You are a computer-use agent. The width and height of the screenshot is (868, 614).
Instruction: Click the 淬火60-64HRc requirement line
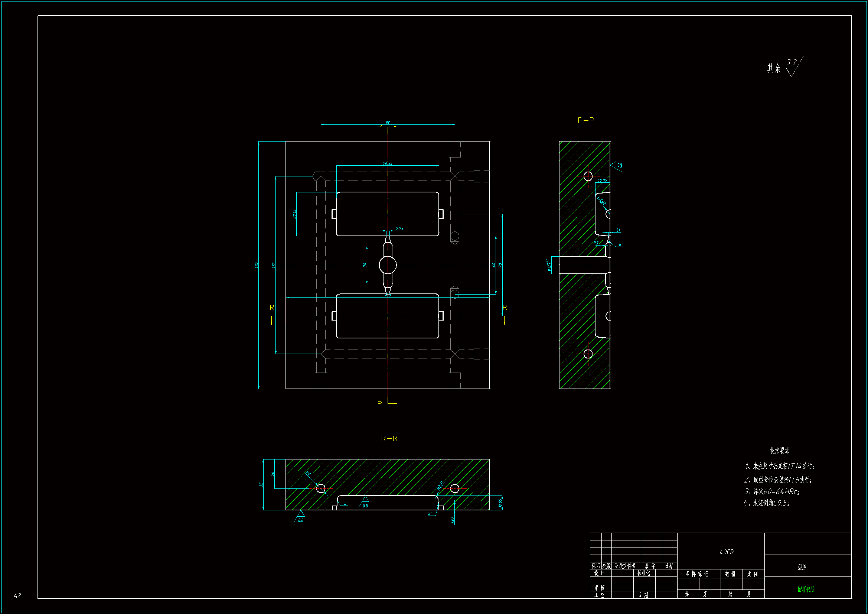coord(771,491)
